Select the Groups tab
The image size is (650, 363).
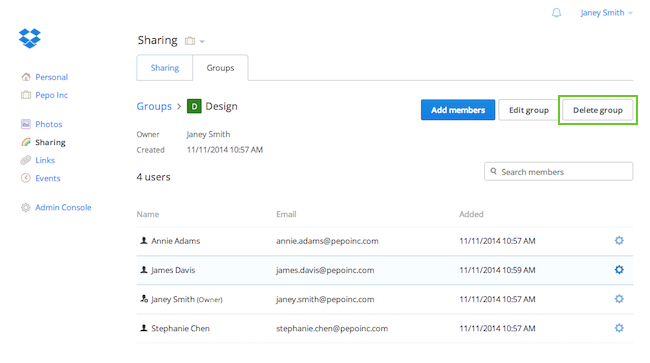click(220, 68)
